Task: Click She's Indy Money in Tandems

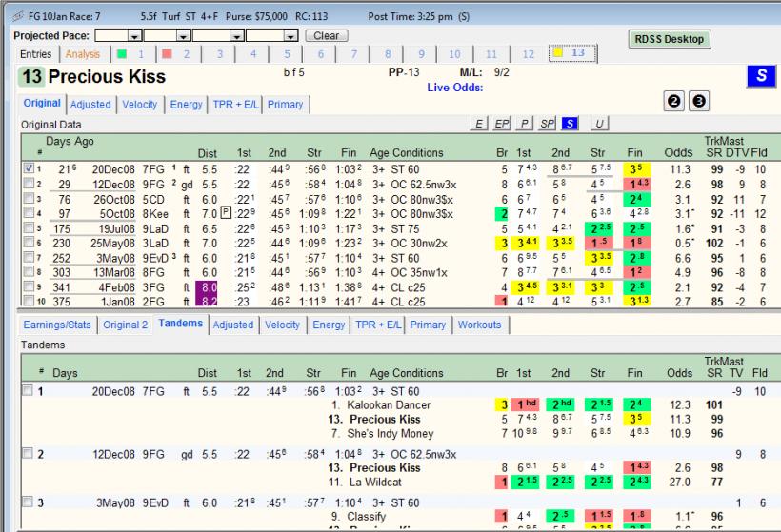Action: coord(390,433)
